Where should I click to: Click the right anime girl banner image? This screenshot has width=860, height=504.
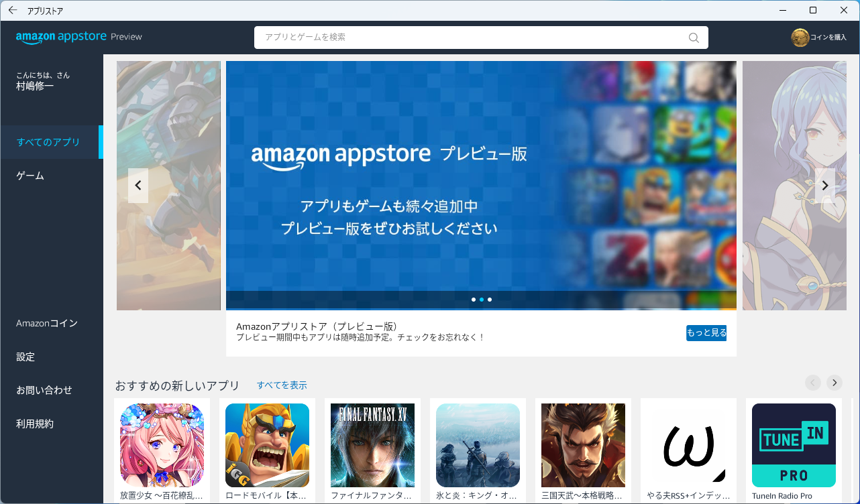coord(794,186)
